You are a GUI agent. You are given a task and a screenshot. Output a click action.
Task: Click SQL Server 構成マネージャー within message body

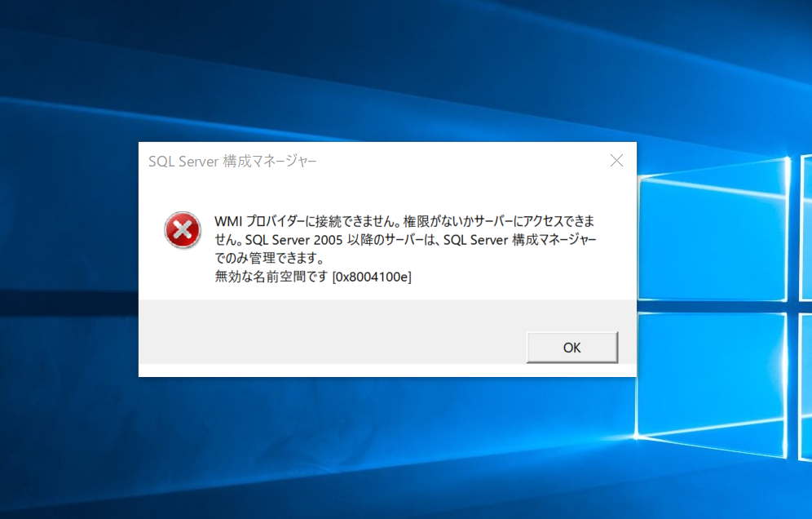[x=520, y=240]
